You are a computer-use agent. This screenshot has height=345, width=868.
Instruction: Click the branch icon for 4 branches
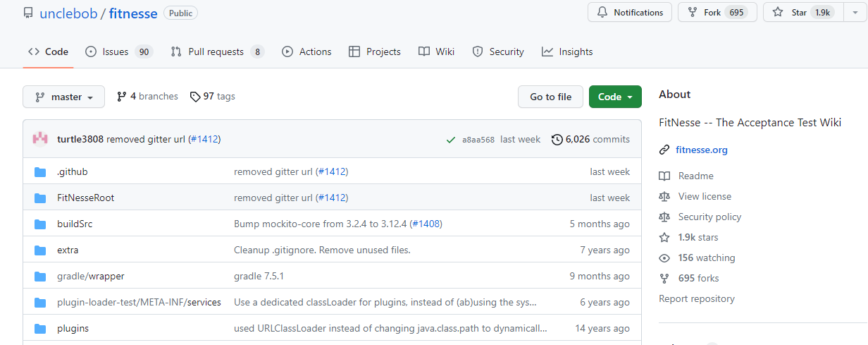coord(122,97)
